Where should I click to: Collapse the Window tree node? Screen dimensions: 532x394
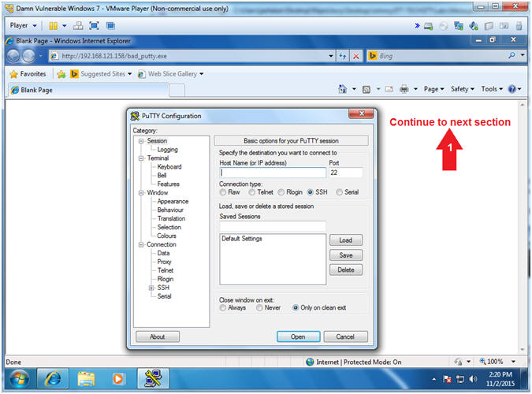coord(141,193)
